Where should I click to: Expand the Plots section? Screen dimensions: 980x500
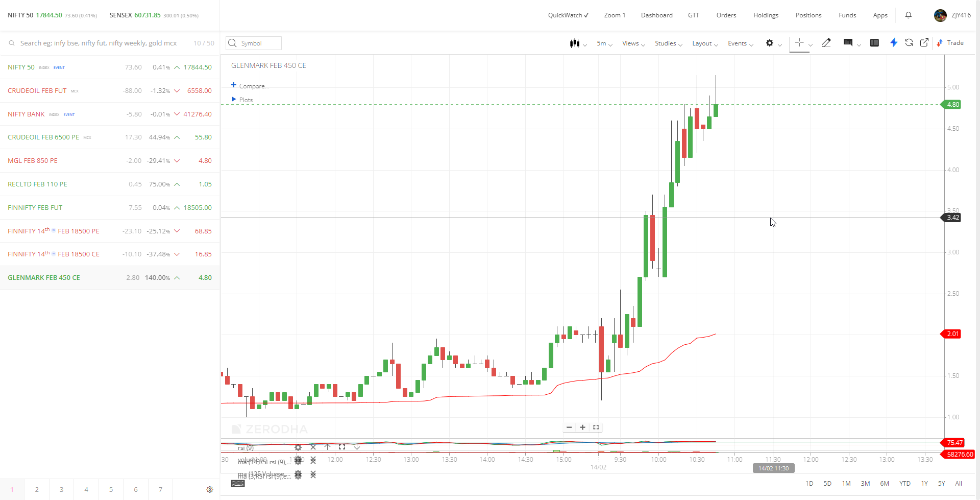pyautogui.click(x=242, y=100)
